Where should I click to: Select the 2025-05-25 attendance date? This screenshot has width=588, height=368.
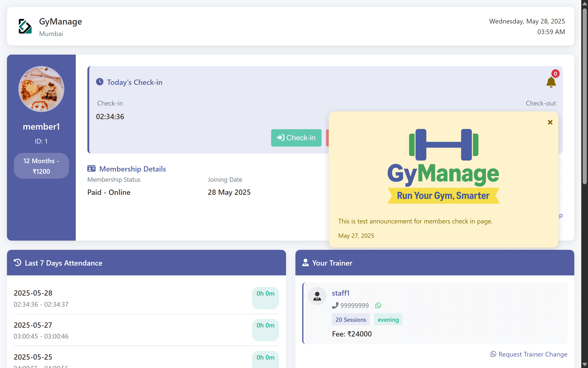click(x=33, y=357)
